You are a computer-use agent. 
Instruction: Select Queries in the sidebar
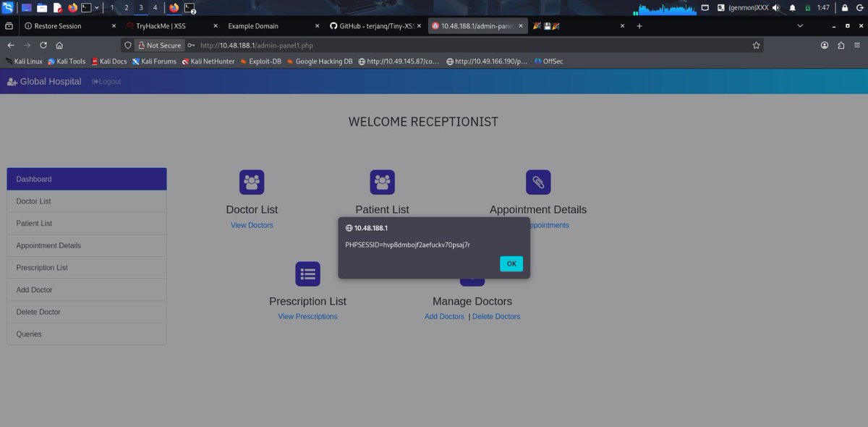(x=87, y=334)
